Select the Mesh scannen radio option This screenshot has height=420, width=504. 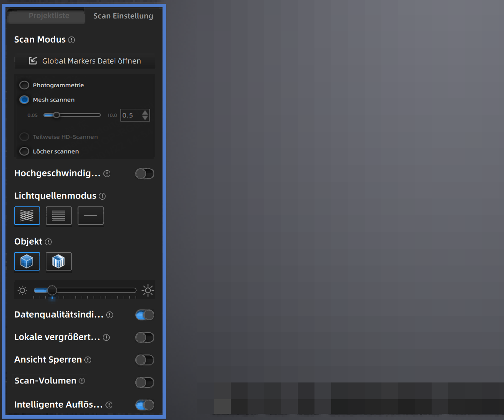click(24, 100)
